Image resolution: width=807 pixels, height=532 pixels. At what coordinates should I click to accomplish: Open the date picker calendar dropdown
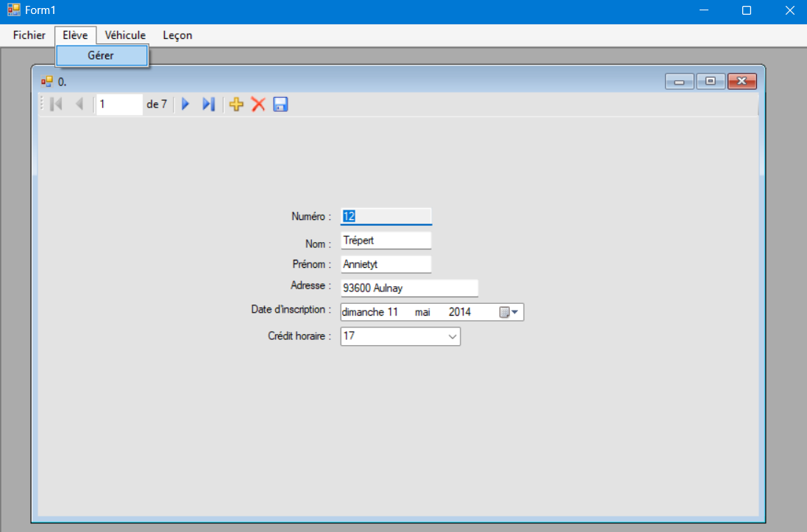click(509, 312)
